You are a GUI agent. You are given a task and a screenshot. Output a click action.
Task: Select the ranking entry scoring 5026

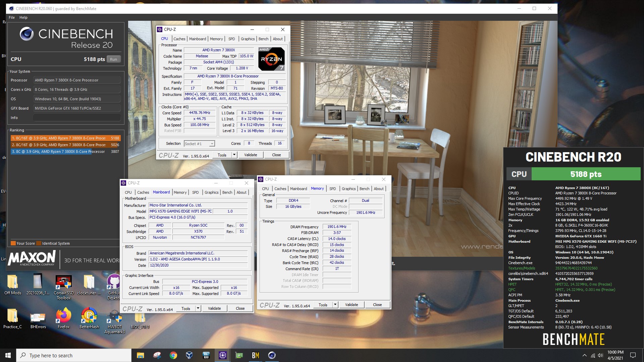[x=65, y=145]
